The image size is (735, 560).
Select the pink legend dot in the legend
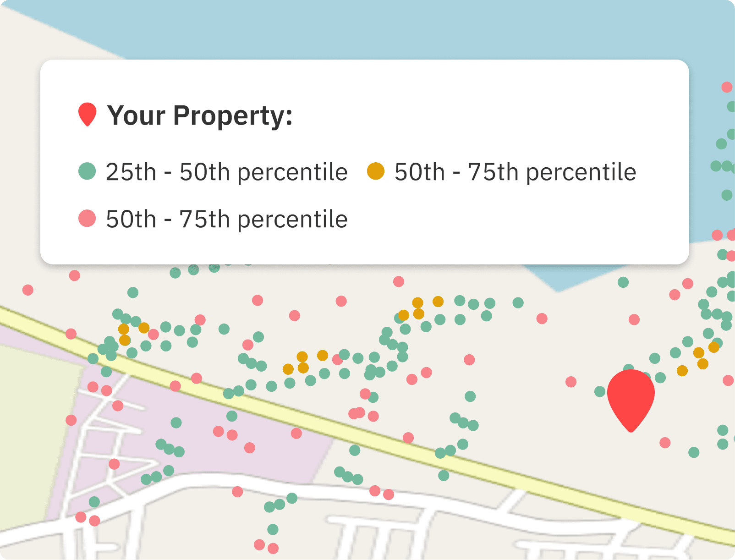pos(87,219)
